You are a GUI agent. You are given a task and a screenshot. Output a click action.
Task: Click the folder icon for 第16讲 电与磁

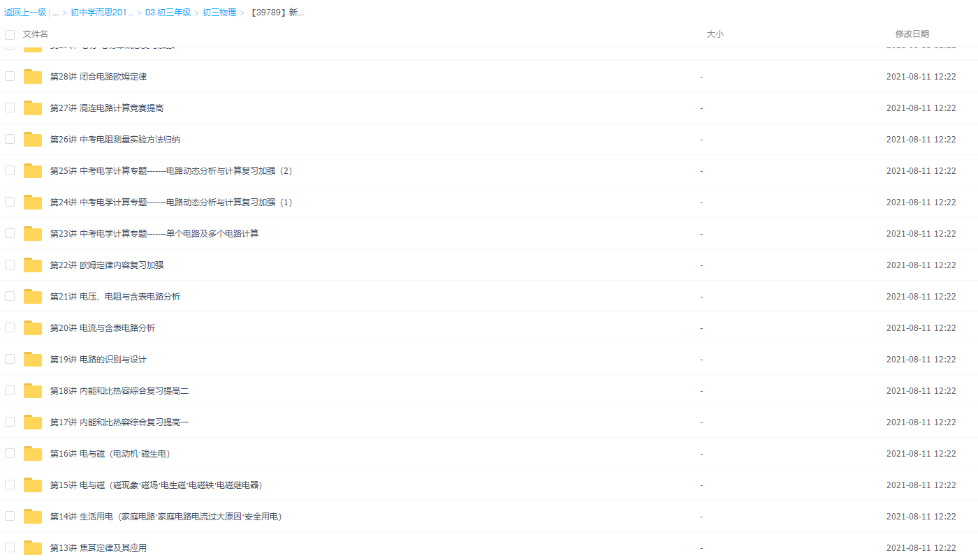coord(33,454)
